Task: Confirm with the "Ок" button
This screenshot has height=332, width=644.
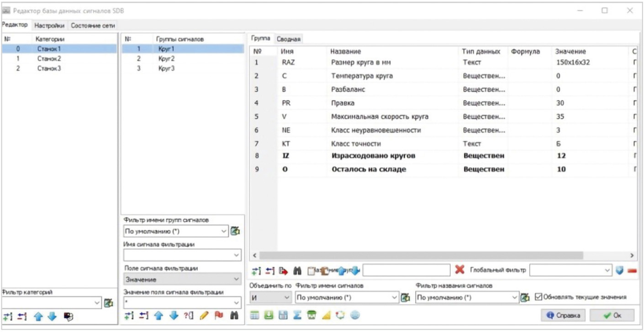Action: [612, 315]
